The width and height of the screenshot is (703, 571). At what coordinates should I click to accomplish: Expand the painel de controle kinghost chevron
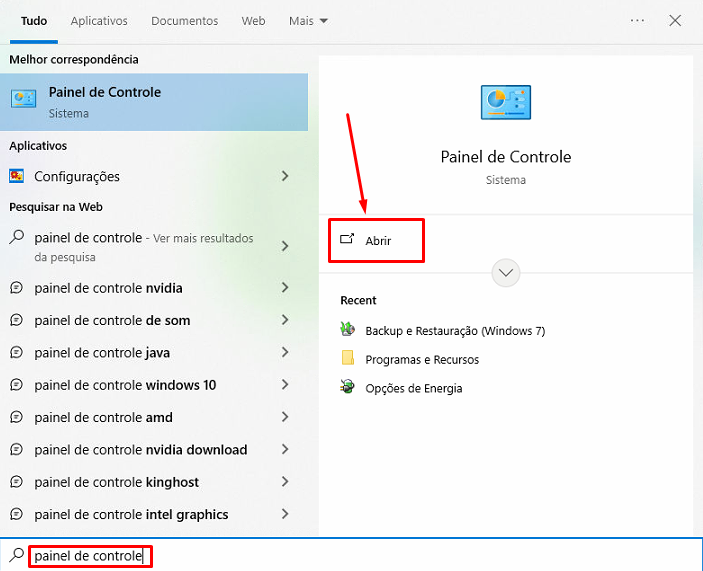pos(285,481)
